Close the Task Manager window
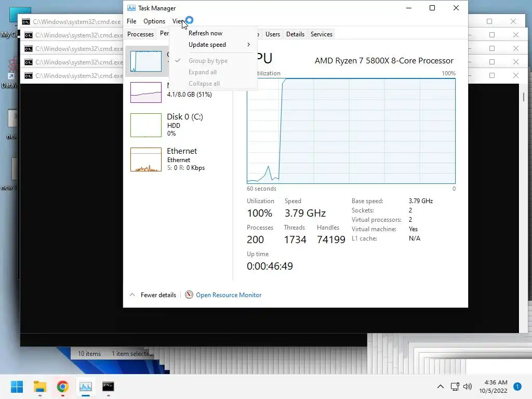Screen dimensions: 532x399 (456, 8)
